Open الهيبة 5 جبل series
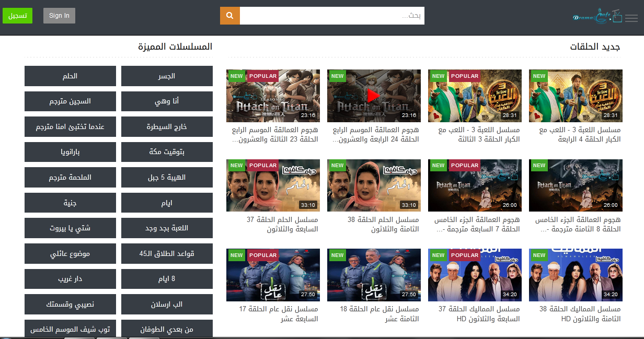The width and height of the screenshot is (644, 339). [167, 178]
